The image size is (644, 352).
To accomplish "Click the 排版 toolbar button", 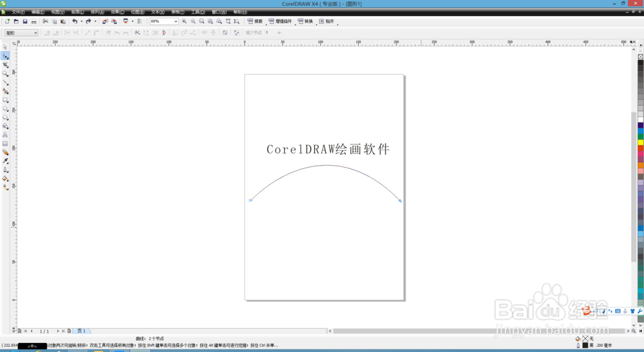I will click(x=255, y=21).
